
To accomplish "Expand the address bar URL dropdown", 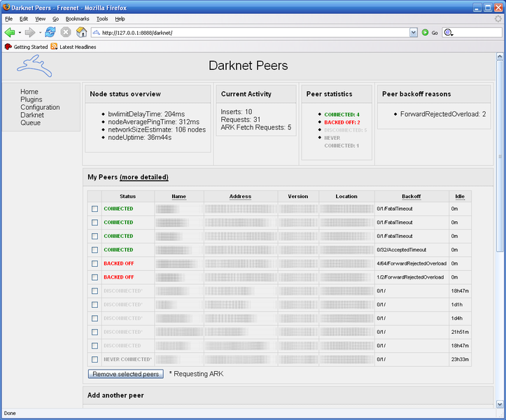I will [x=414, y=33].
